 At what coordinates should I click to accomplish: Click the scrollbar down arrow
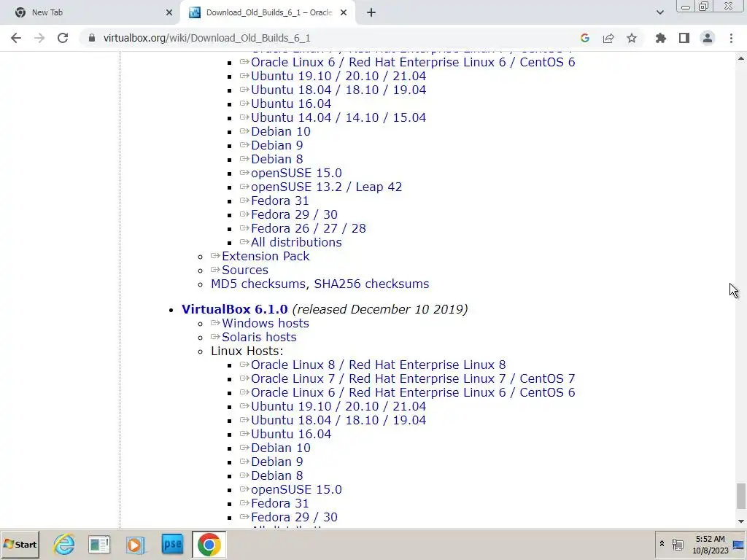[x=741, y=522]
